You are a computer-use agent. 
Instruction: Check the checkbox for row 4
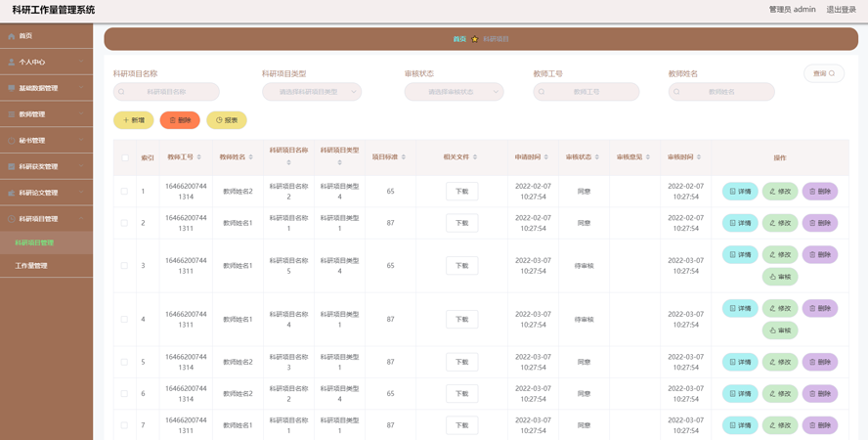pos(124,320)
